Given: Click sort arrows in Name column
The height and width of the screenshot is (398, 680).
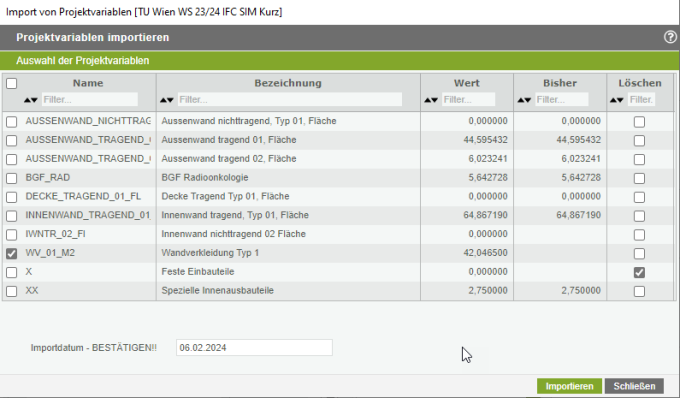Looking at the screenshot, I should [x=31, y=100].
